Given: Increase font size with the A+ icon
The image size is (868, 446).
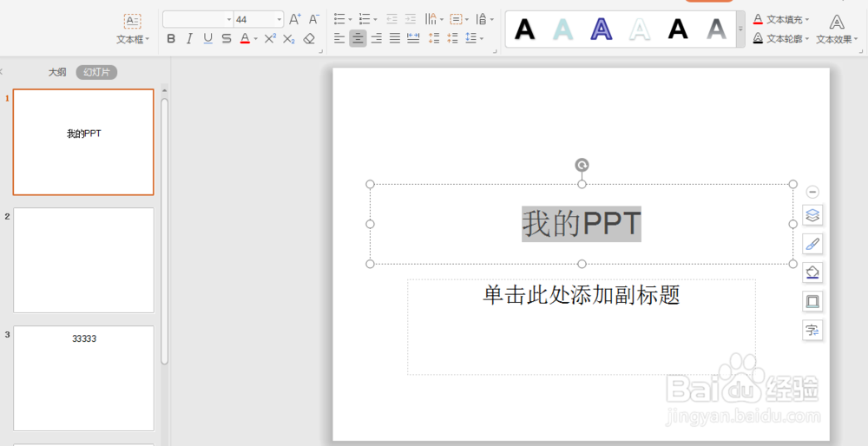Looking at the screenshot, I should pos(295,19).
